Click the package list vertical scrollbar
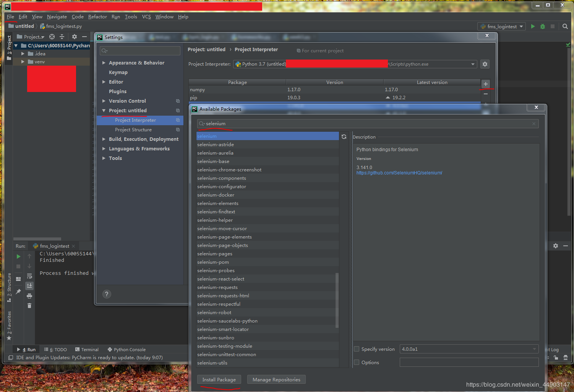This screenshot has width=574, height=392. tap(337, 300)
